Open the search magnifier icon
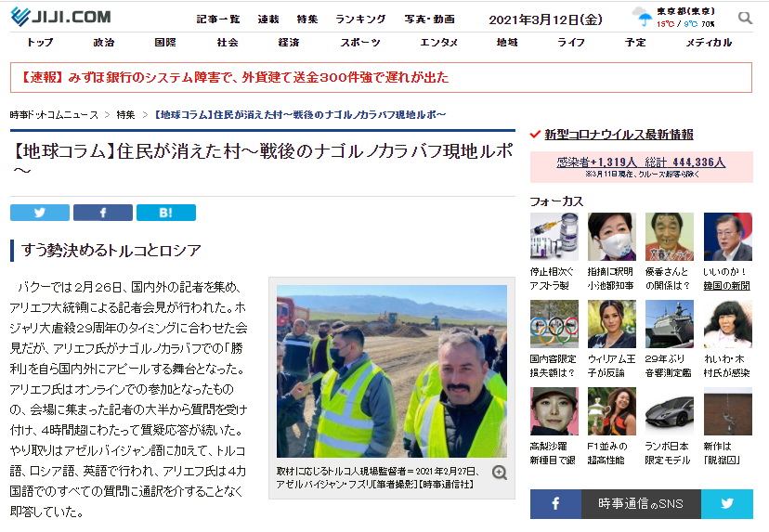This screenshot has height=532, width=769. [x=745, y=19]
